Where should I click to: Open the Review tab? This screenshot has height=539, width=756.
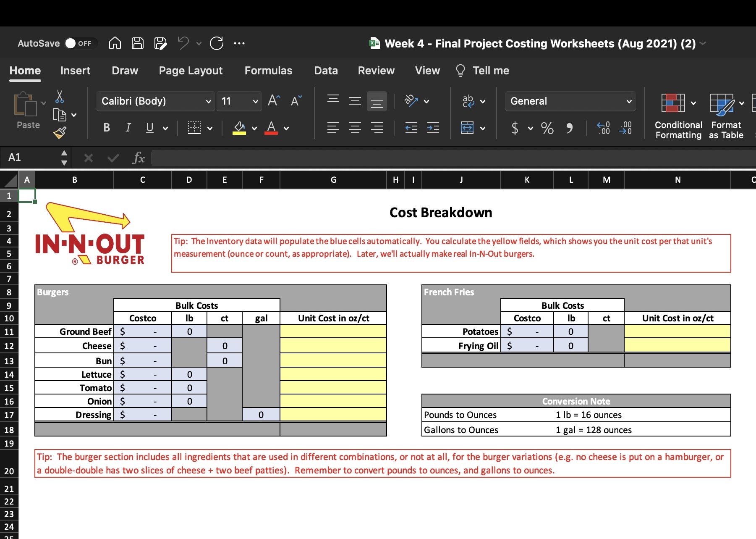[376, 71]
